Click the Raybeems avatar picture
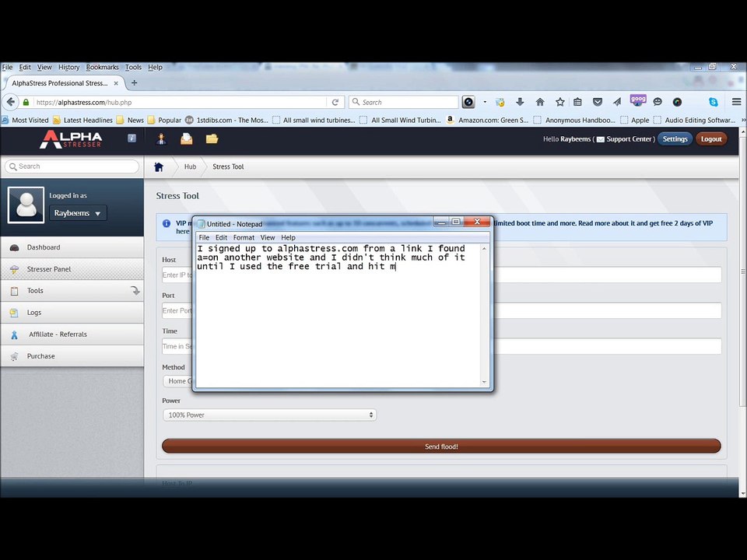This screenshot has height=560, width=747. coord(26,205)
